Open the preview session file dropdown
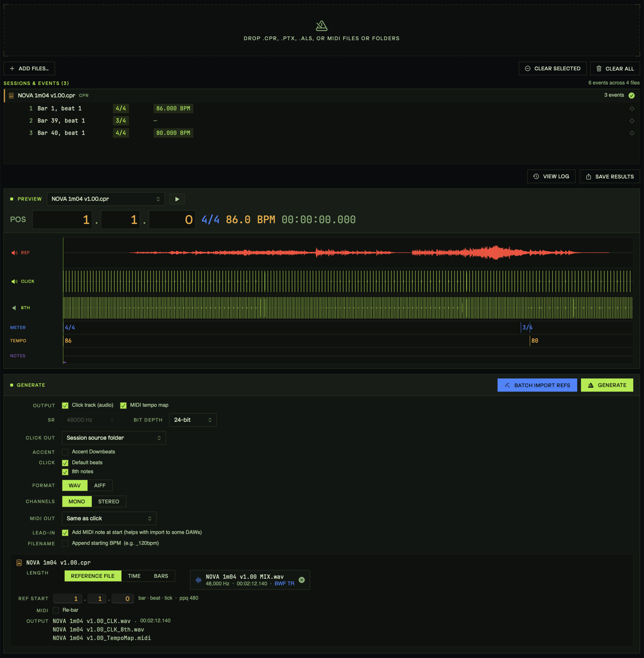 point(106,199)
